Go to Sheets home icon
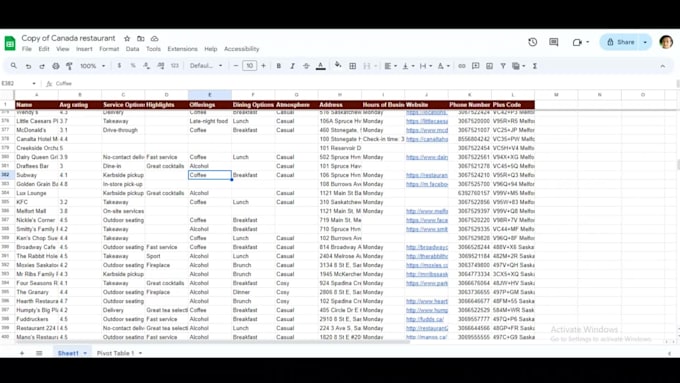The height and width of the screenshot is (383, 680). (x=10, y=43)
